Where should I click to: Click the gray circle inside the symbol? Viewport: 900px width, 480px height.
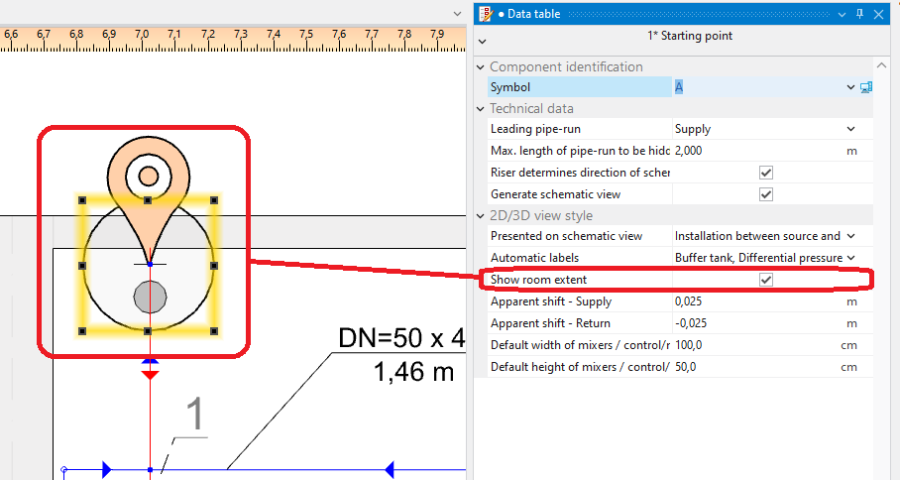pyautogui.click(x=150, y=297)
